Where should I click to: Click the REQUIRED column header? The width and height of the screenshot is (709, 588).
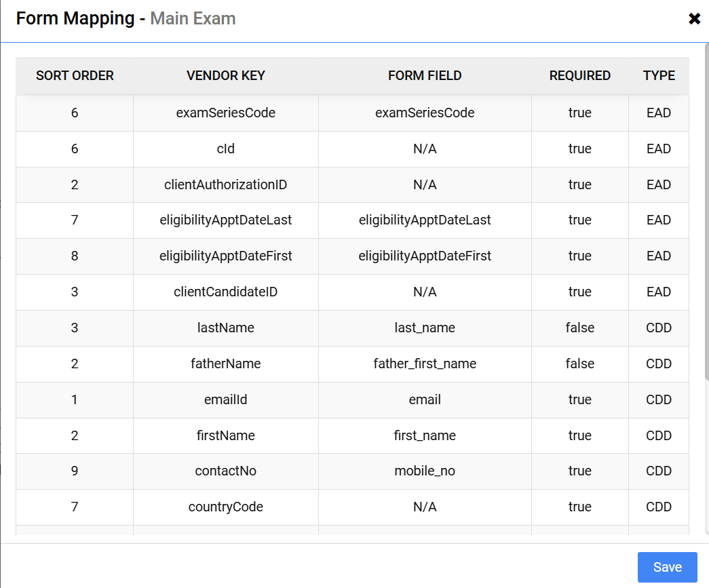coord(579,76)
